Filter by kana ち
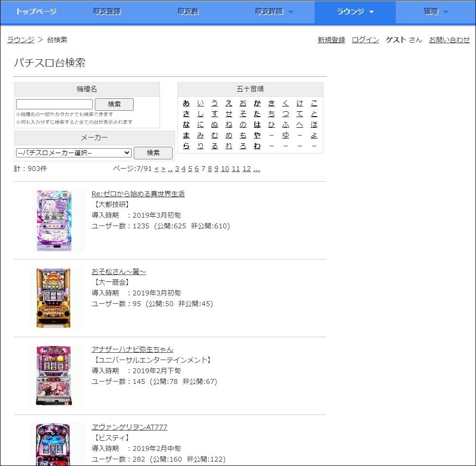Screen dimensions: 476x466 pyautogui.click(x=271, y=114)
